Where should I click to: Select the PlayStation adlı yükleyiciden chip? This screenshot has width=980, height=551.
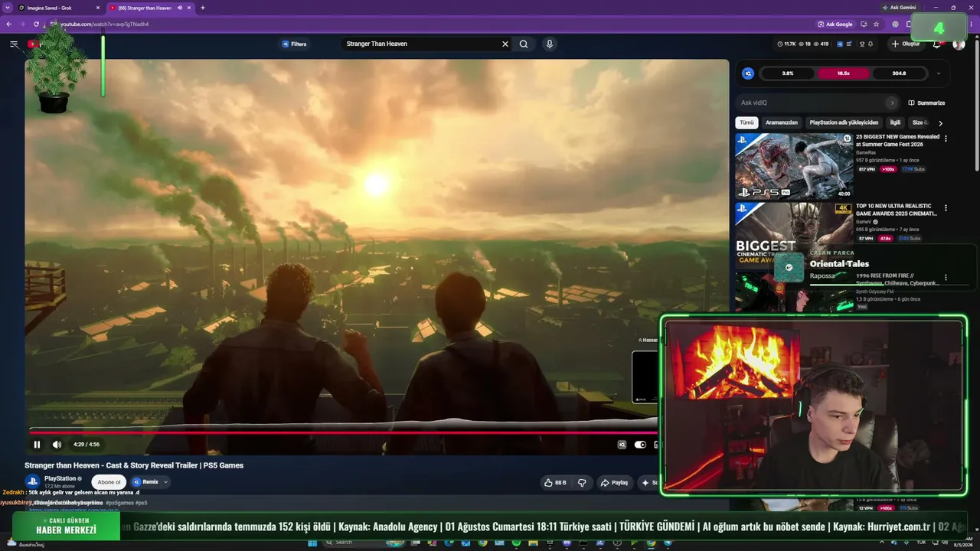(x=844, y=122)
